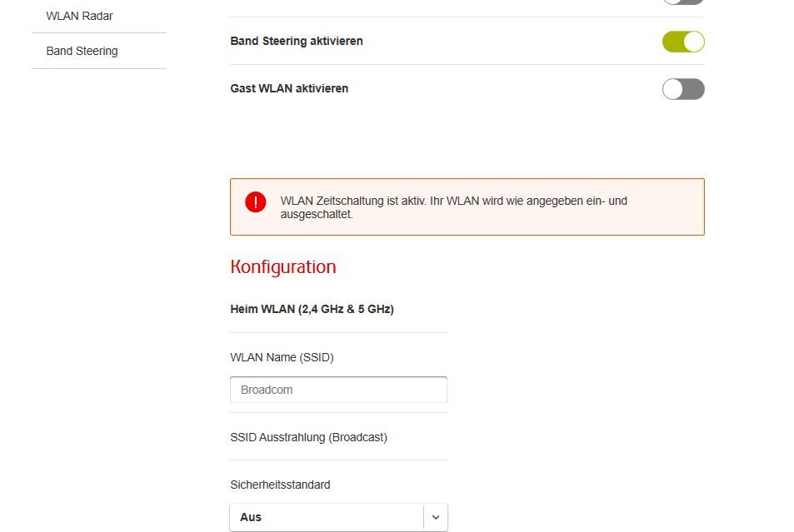Viewport: 794px width, 532px height.
Task: Click the warning banner with orange border
Action: [467, 207]
